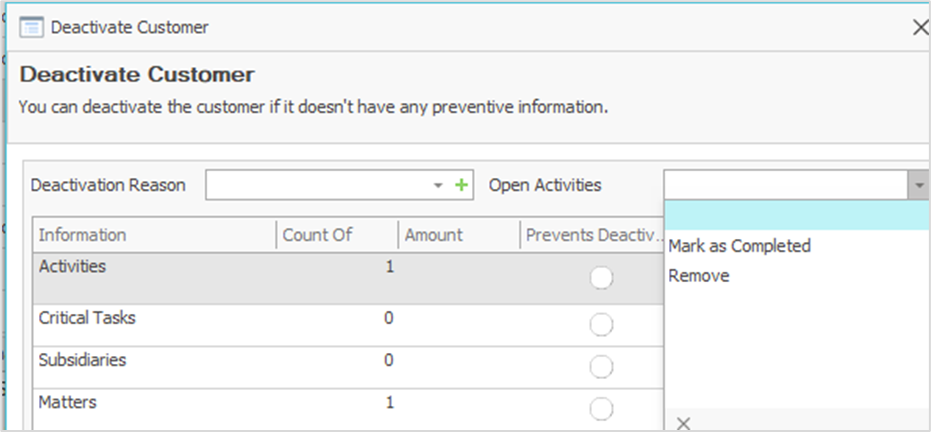Choose Remove from the Open Activities list
The height and width of the screenshot is (432, 931).
click(699, 276)
